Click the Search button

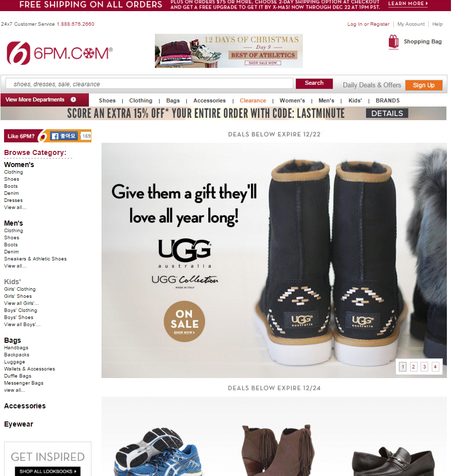coord(314,83)
